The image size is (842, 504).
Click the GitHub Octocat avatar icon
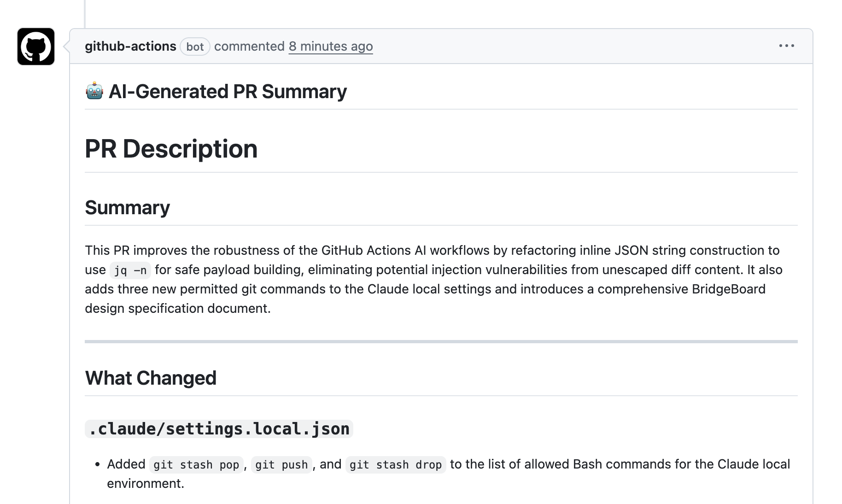click(36, 47)
